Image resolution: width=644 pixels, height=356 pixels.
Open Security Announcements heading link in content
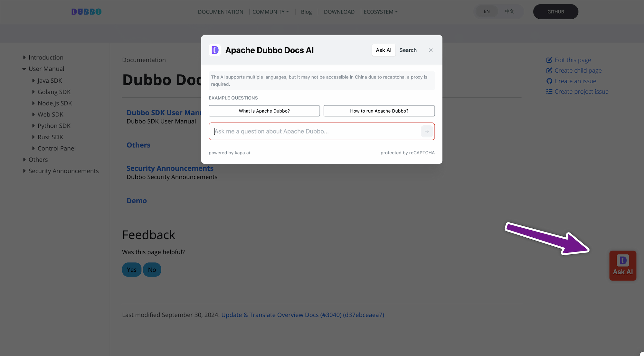pos(170,169)
